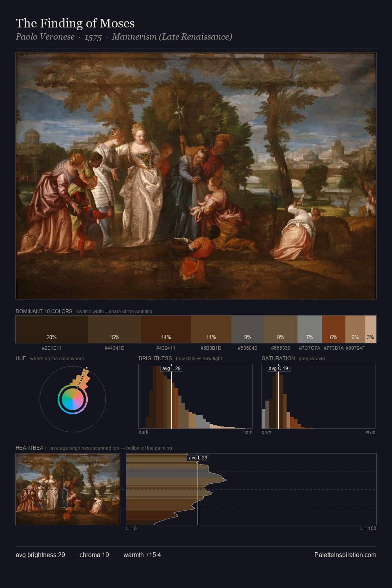Screen dimensions: 392x588
Task: Click the pale 3% swatch
Action: (x=371, y=329)
